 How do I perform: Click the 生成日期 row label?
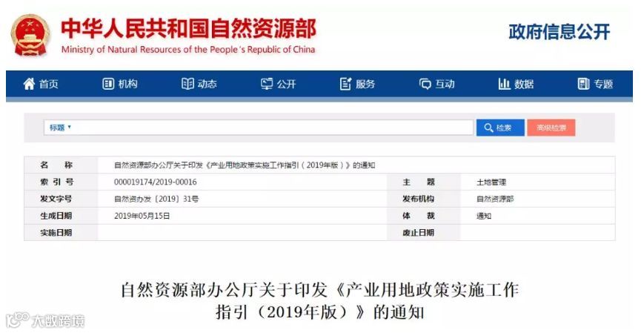(x=56, y=216)
